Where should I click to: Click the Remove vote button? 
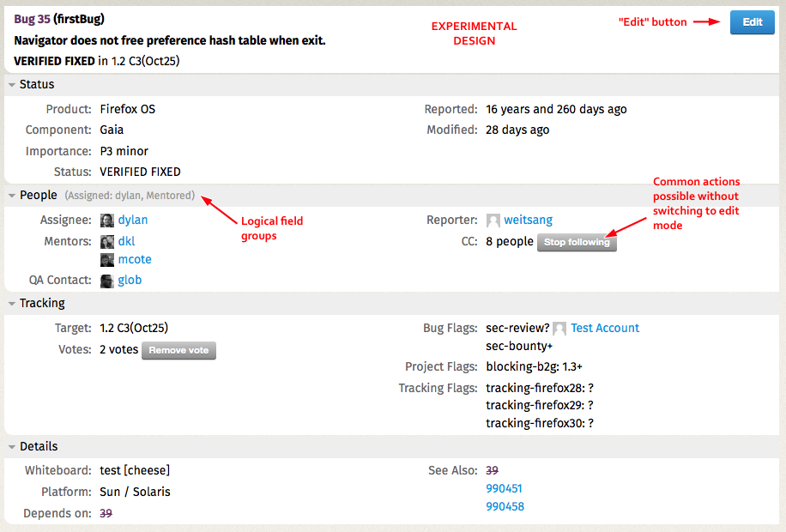(x=178, y=350)
